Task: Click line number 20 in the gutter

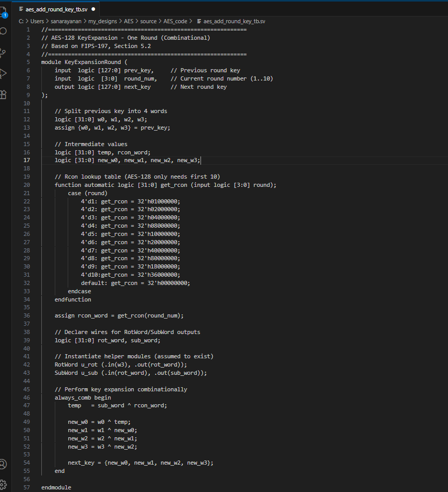Action: [26, 185]
